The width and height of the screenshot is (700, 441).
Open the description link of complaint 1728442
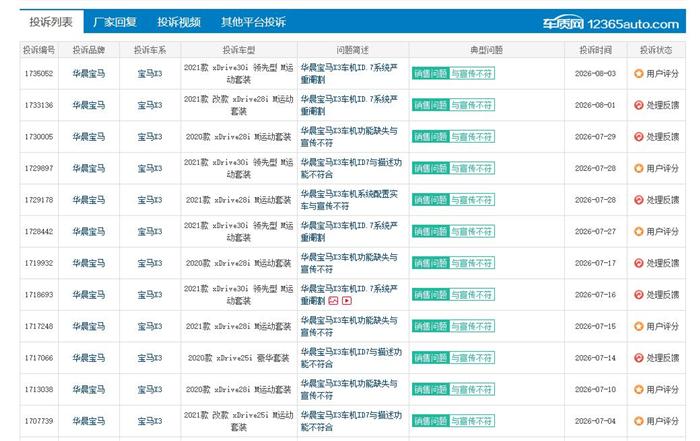(x=349, y=232)
